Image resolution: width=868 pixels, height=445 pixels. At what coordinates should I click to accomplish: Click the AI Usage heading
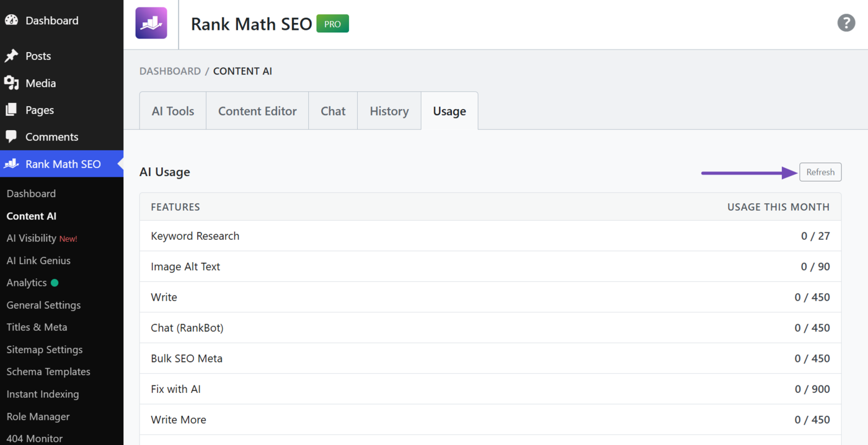(165, 172)
